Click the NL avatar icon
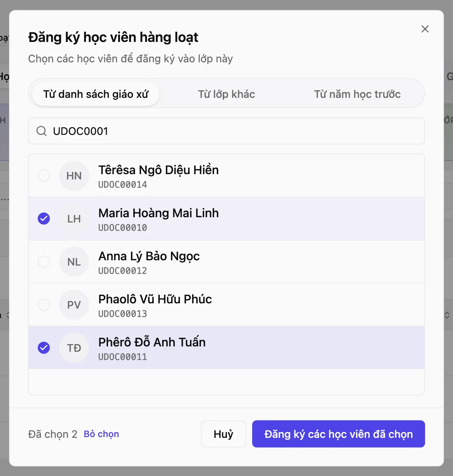The height and width of the screenshot is (476, 453). click(x=74, y=262)
